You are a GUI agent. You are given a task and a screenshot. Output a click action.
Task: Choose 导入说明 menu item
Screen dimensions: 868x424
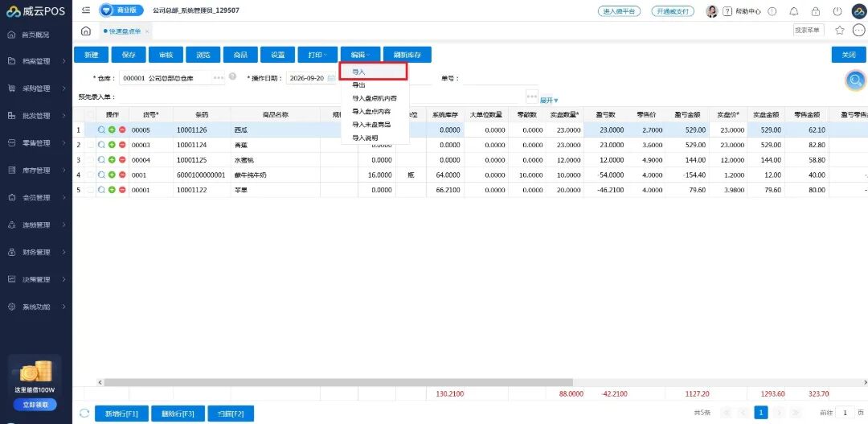375,138
